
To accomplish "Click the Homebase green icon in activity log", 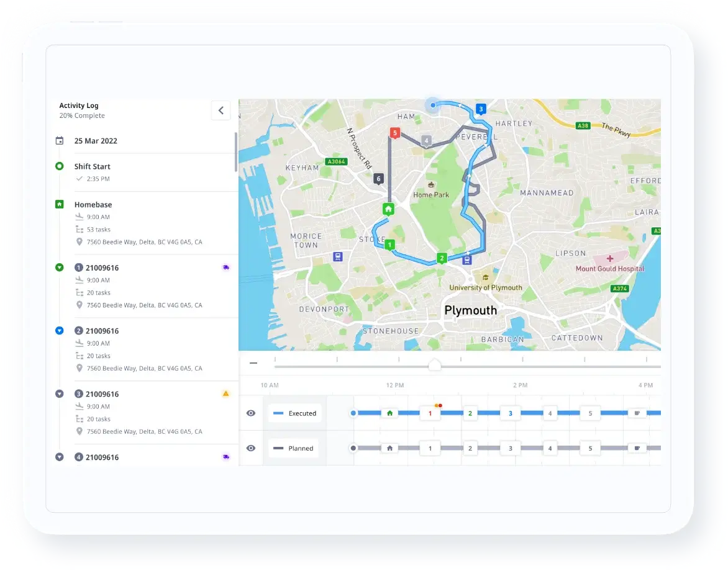I will (x=60, y=204).
